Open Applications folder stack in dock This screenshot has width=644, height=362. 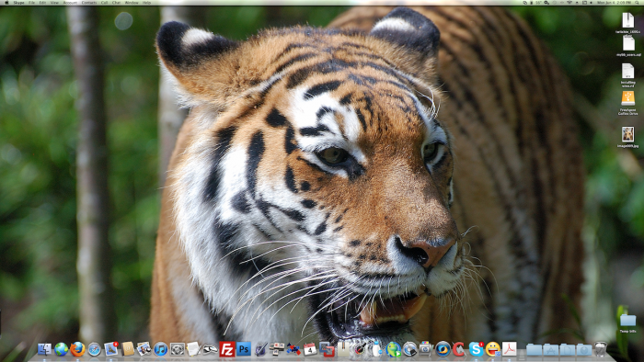pyautogui.click(x=551, y=349)
